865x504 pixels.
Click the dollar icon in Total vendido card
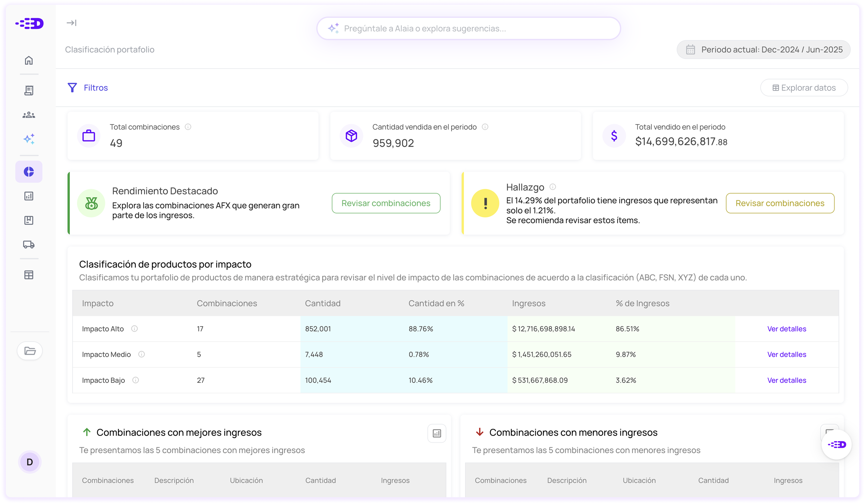614,136
